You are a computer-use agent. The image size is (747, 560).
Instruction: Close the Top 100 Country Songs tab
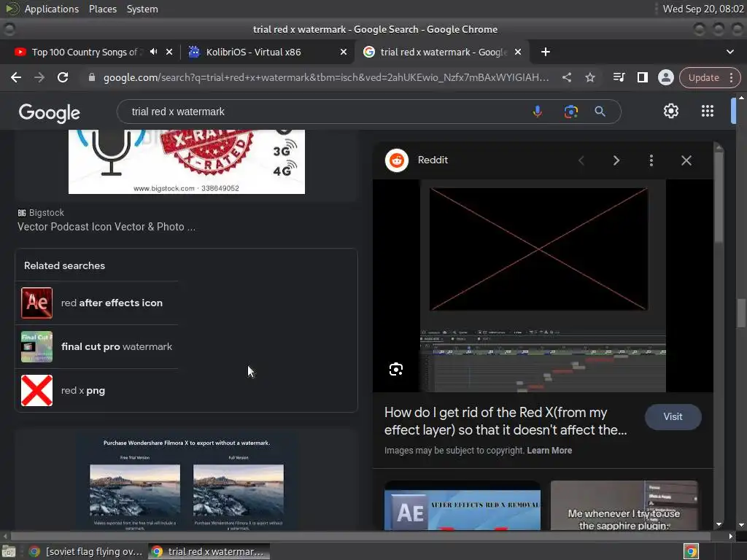click(x=169, y=52)
